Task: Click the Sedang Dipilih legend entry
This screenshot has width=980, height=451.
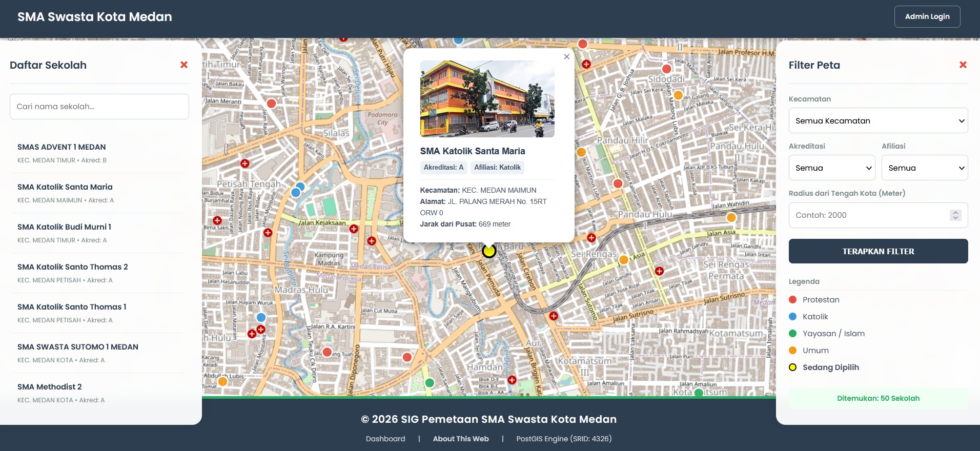Action: (824, 367)
